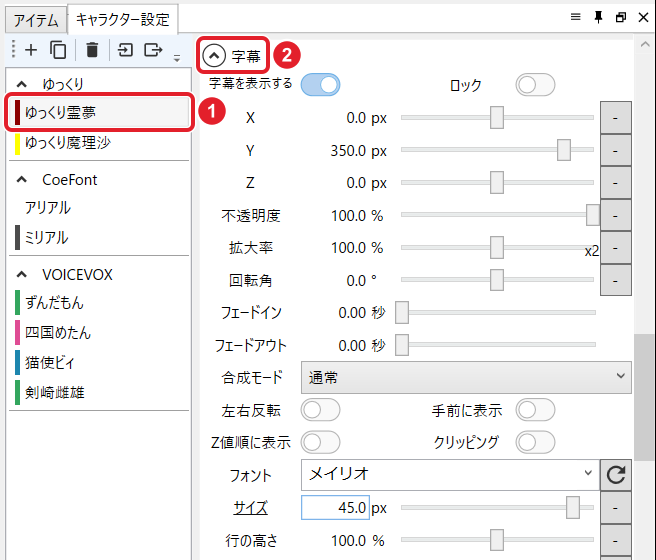This screenshot has height=560, width=656.
Task: Select the ゆっくり霊夢 character
Action: coord(99,112)
